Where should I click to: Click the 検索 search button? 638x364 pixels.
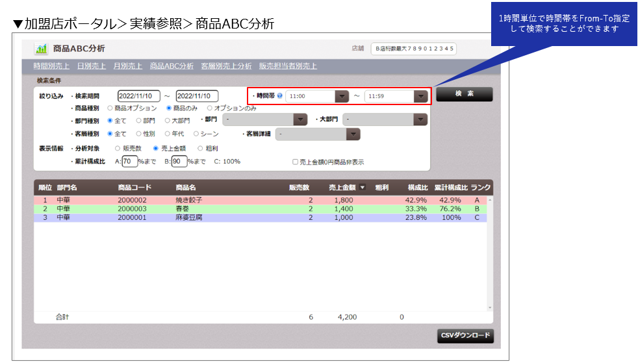click(465, 94)
